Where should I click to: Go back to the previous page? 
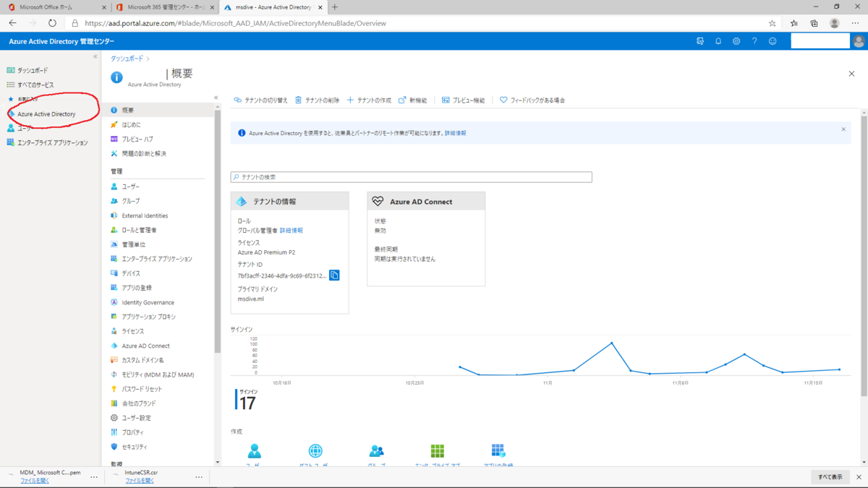point(12,23)
